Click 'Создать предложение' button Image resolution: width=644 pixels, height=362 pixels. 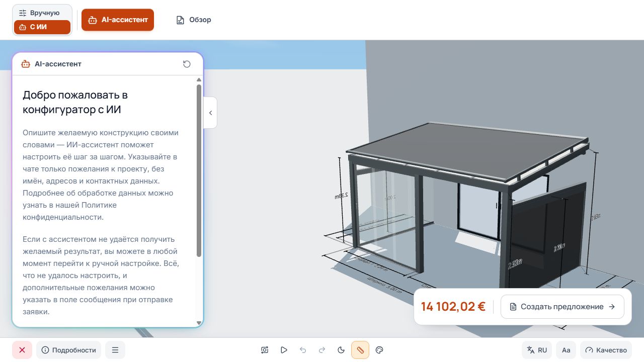pos(562,307)
